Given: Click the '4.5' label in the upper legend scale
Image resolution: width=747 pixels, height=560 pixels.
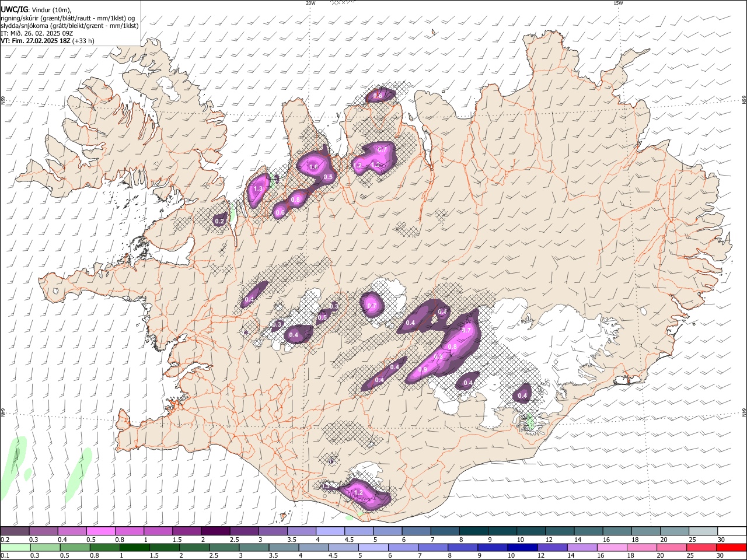Looking at the screenshot, I should tap(350, 540).
